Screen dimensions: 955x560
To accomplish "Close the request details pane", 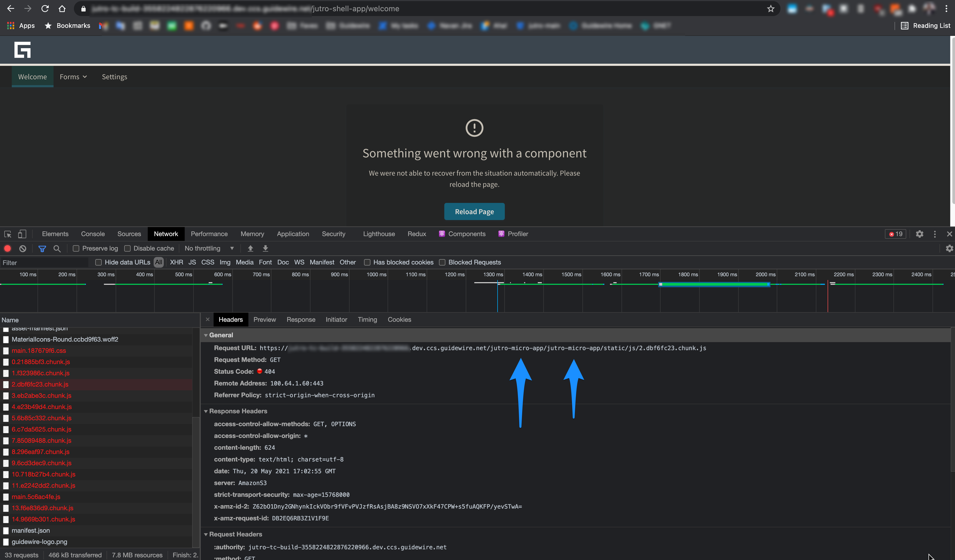I will pyautogui.click(x=208, y=319).
